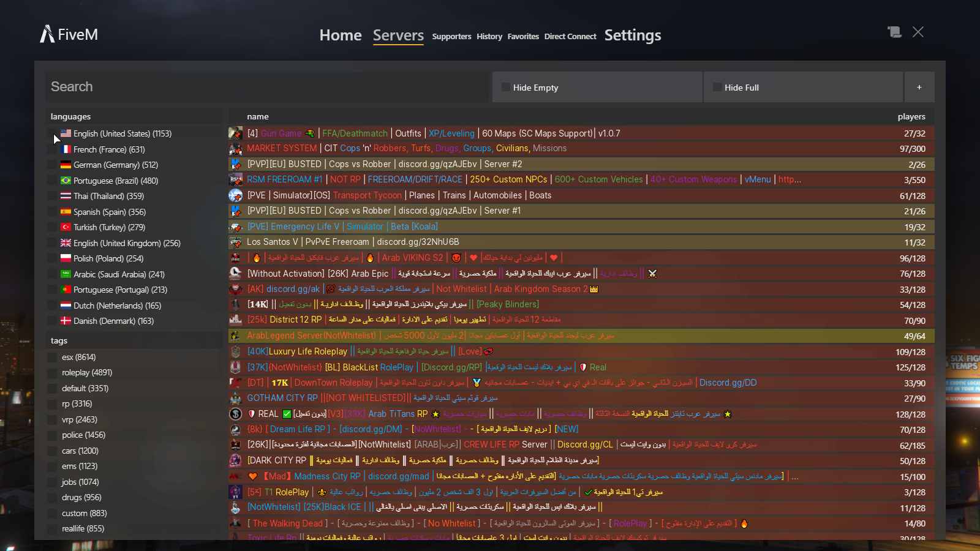Screen dimensions: 980x551
Task: Open the changelog speech bubble icon
Action: coord(894,32)
